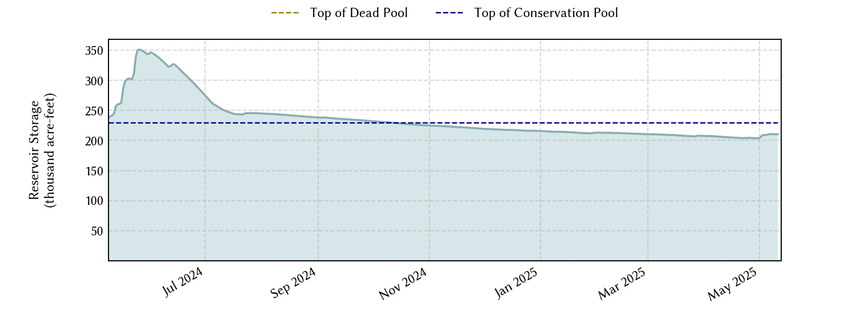Click the olive dashed line legend marker
The image size is (868, 326).
pos(285,13)
